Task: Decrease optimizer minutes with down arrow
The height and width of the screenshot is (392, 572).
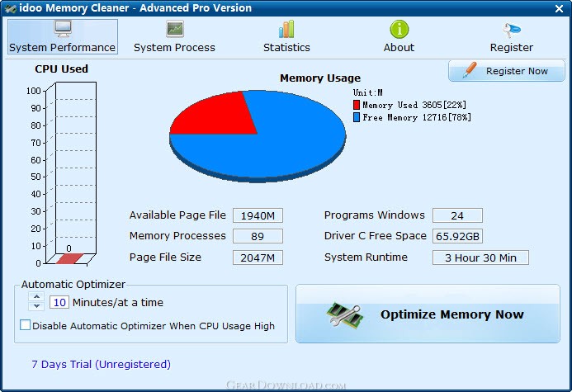Action: click(36, 306)
